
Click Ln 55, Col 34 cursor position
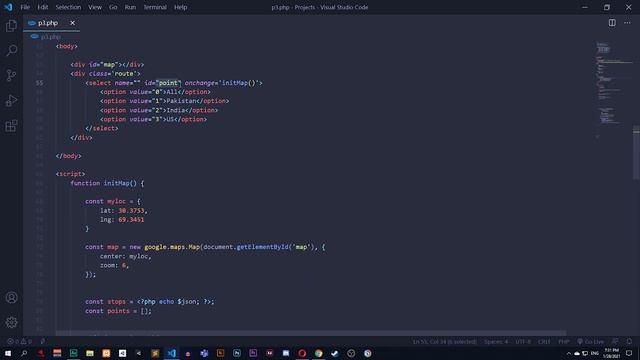pos(444,341)
